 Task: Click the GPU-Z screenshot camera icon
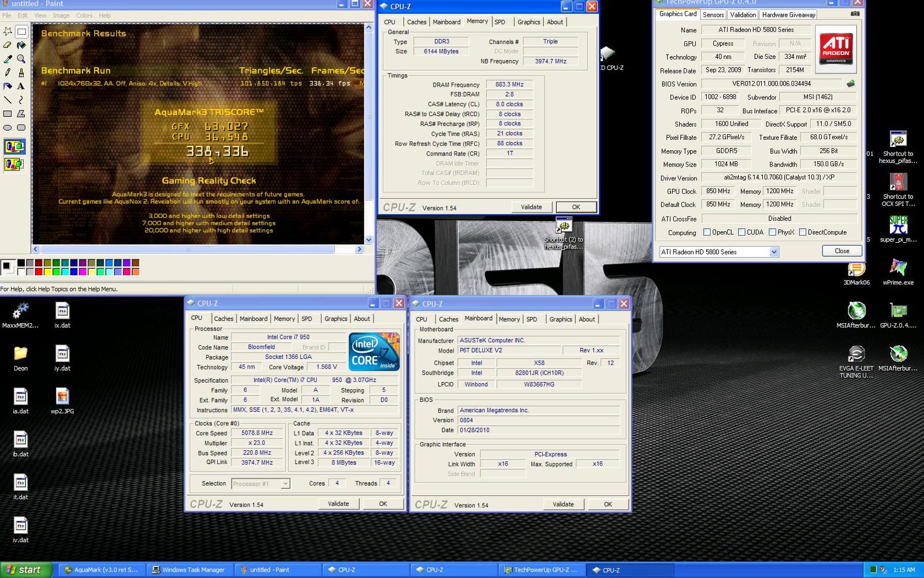[855, 14]
